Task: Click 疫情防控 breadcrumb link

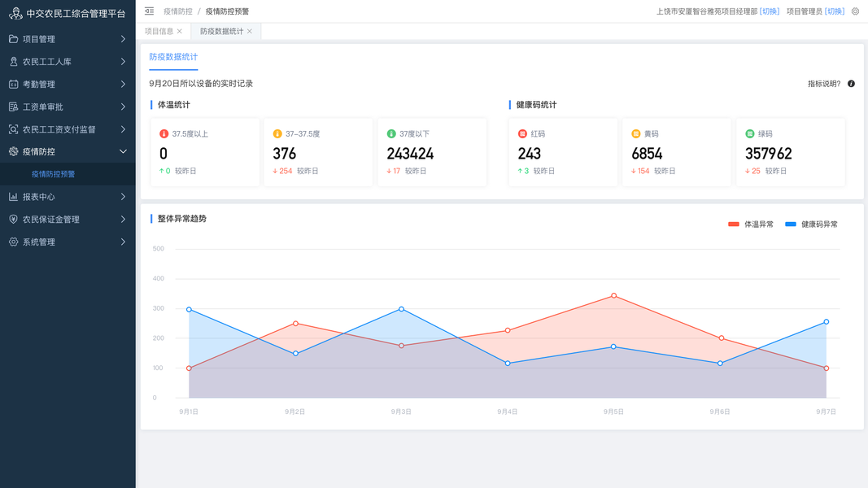Action: (x=177, y=11)
